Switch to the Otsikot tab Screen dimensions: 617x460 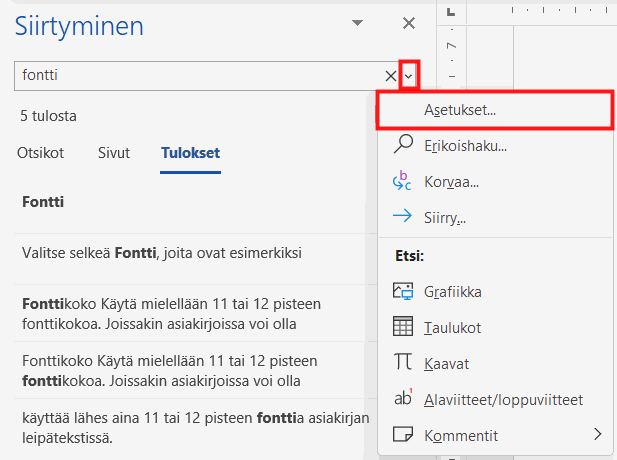(40, 153)
